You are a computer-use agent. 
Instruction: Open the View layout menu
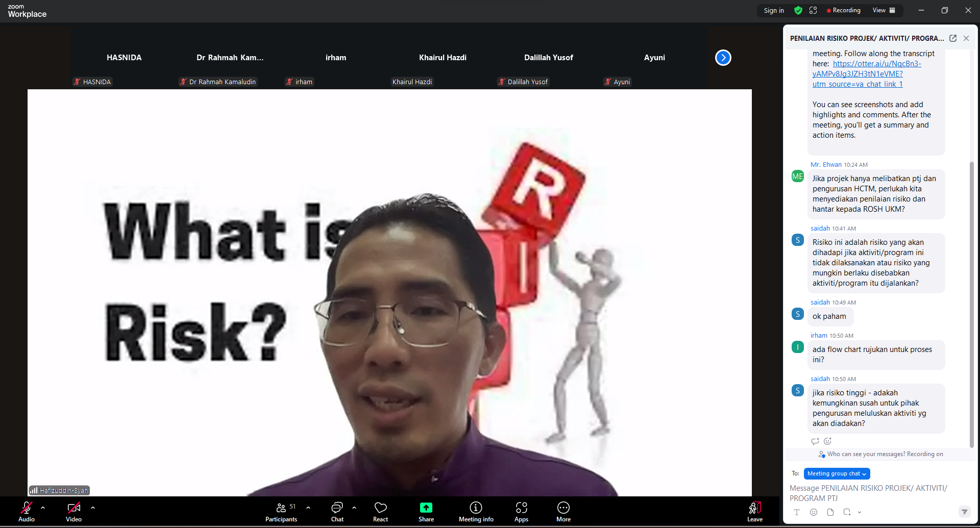pos(884,10)
